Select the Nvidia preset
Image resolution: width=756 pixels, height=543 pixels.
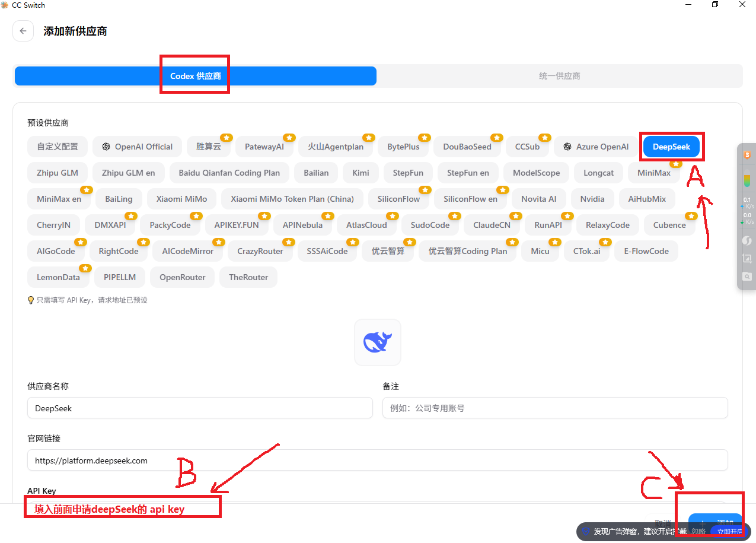(592, 199)
